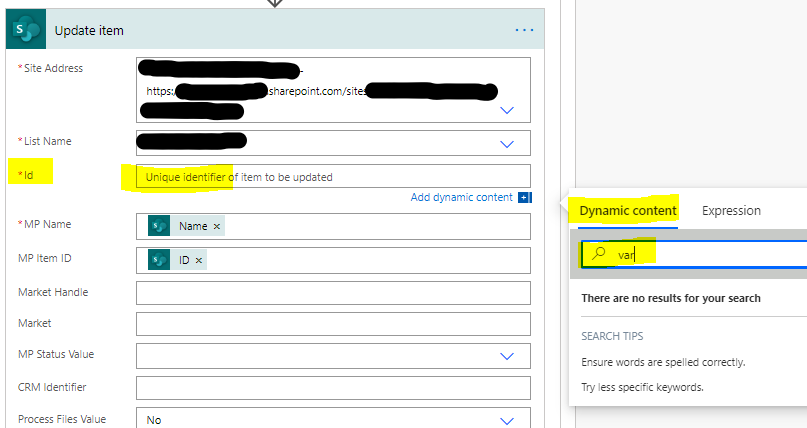The image size is (807, 428).
Task: Remove the ID token from MP Item ID
Action: tap(199, 260)
